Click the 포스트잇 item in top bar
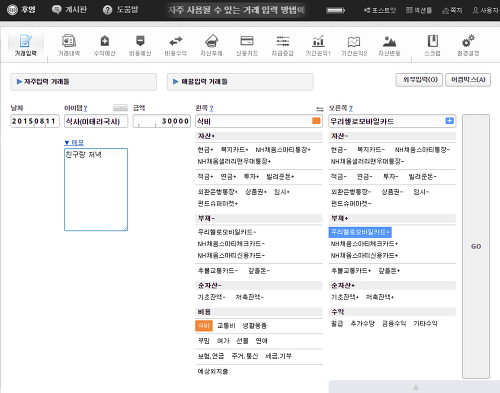500x393 pixels. pos(380,10)
